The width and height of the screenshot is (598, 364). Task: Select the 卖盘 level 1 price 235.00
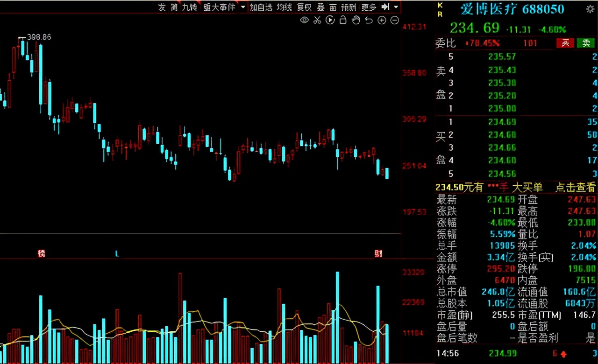point(503,108)
